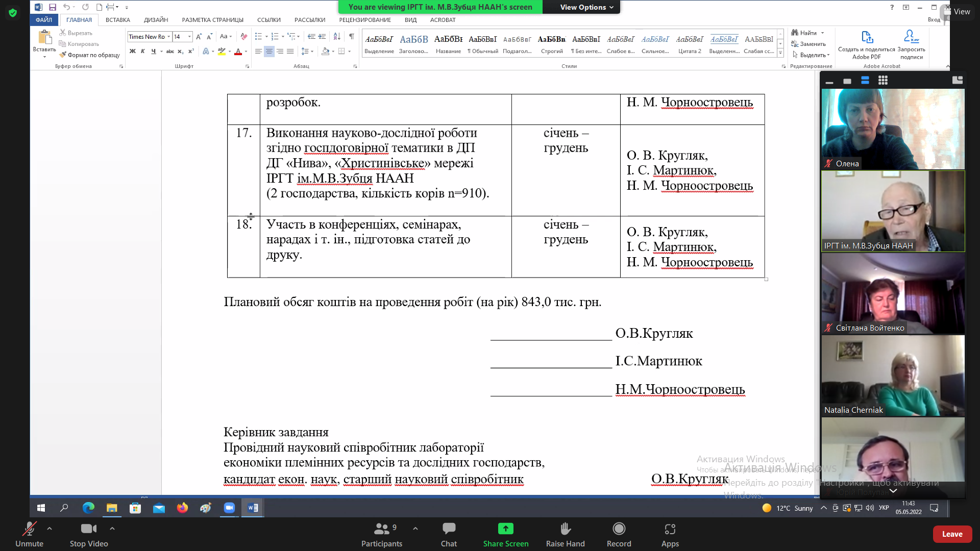Click the Record button in Zoom
Screen dimensions: 980x551
point(619,534)
